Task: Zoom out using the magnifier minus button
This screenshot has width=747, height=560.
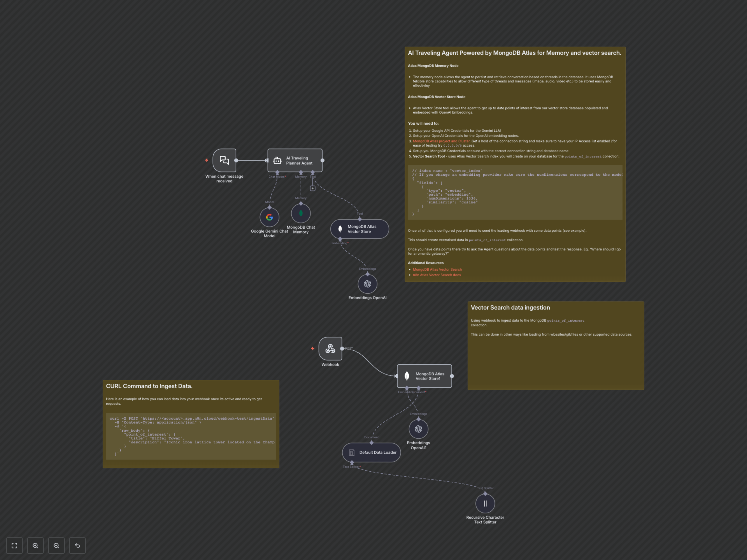Action: (56, 545)
